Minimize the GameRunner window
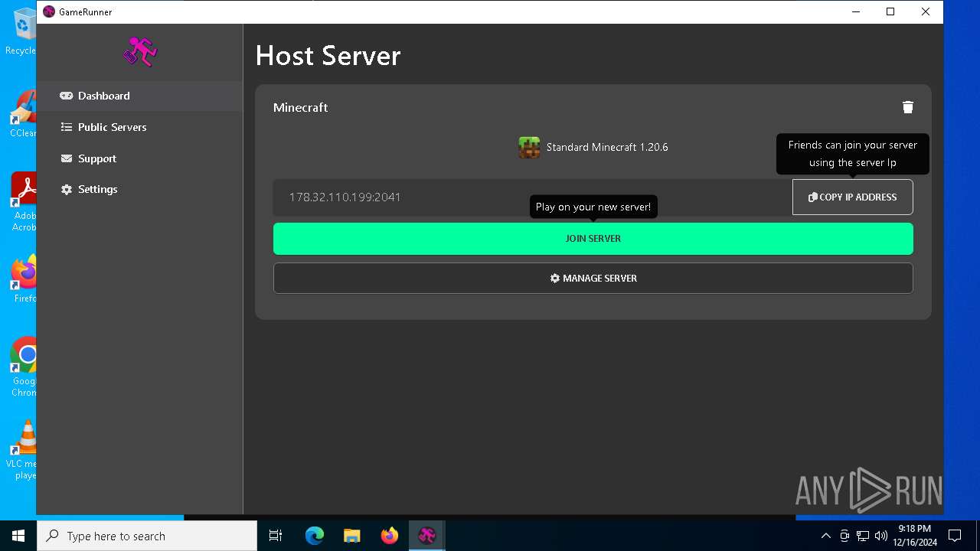This screenshot has width=980, height=551. pyautogui.click(x=855, y=11)
